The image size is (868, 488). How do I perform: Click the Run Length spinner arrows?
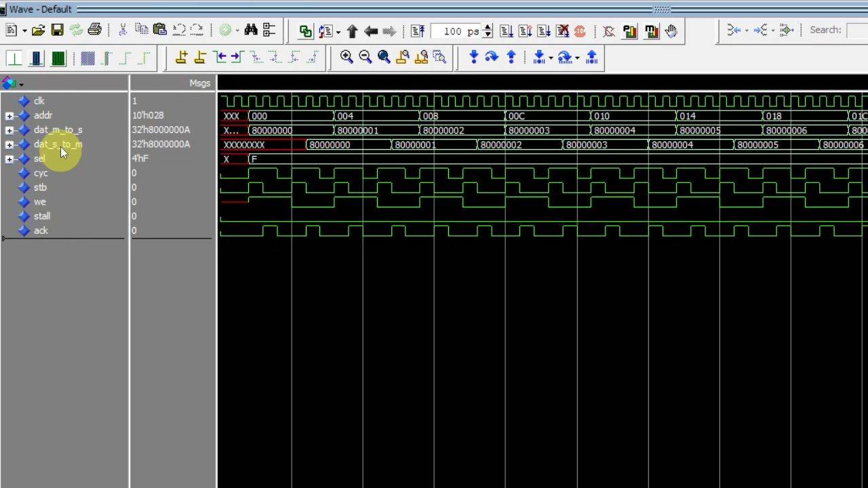[x=487, y=31]
